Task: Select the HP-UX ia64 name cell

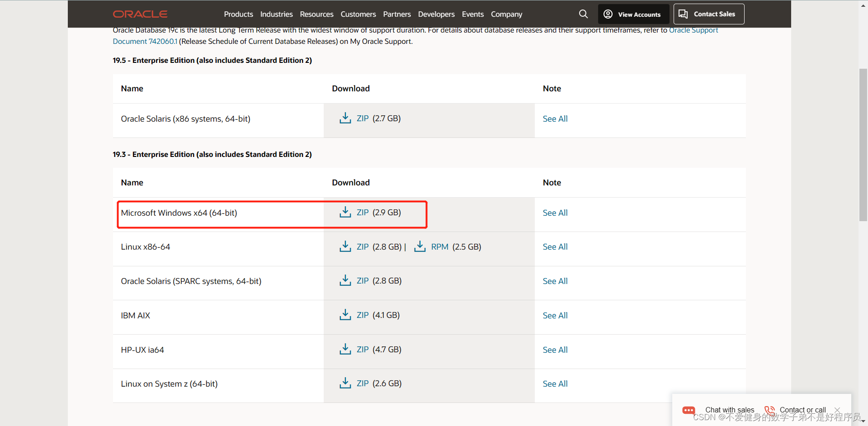Action: [x=218, y=351]
